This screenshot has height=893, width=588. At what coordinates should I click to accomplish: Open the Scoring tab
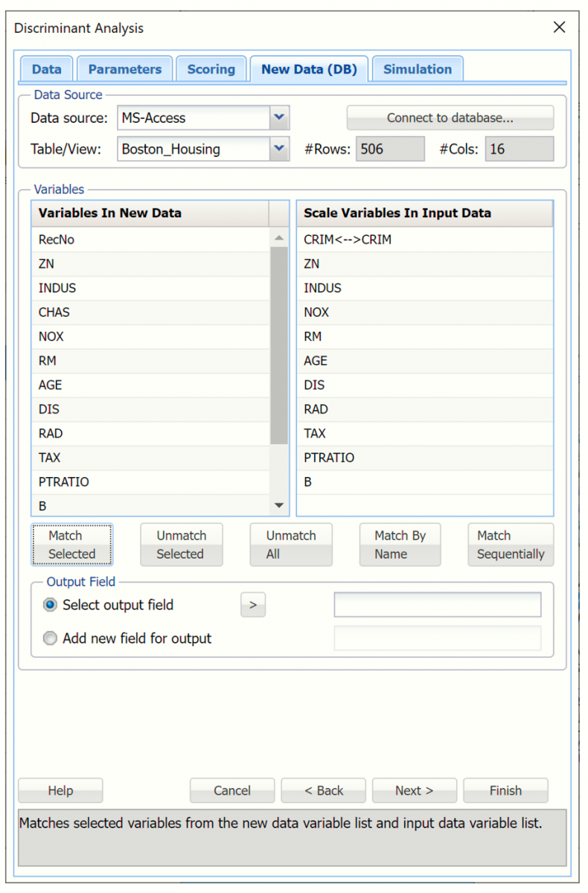(x=211, y=69)
